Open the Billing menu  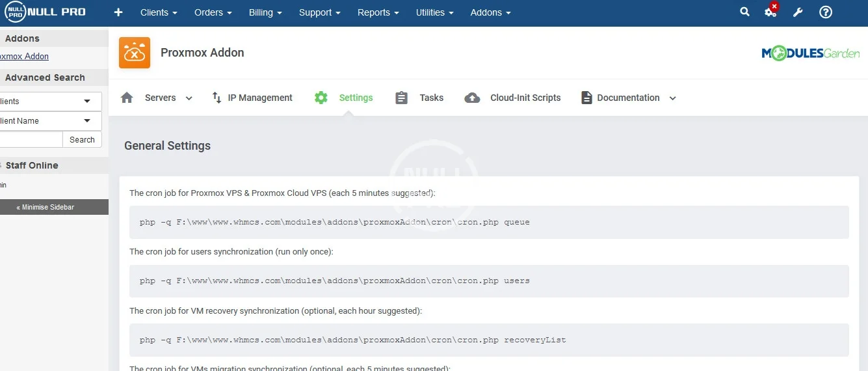(265, 12)
